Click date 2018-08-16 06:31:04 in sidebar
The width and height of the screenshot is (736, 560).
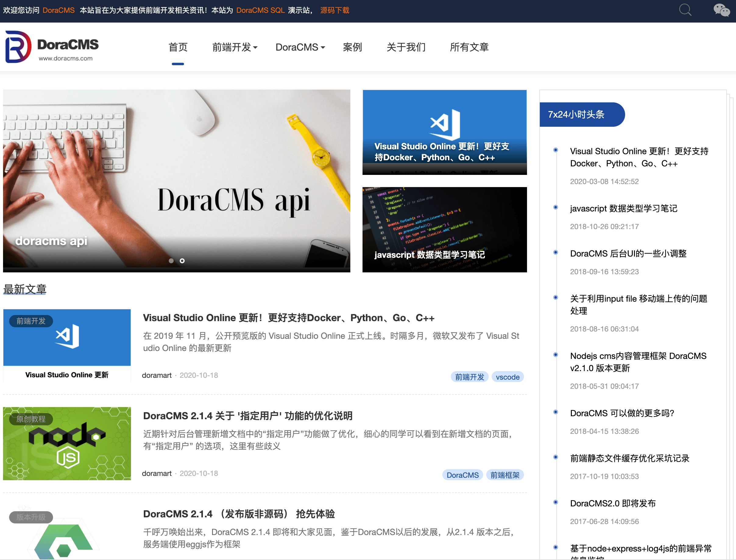[x=604, y=329]
